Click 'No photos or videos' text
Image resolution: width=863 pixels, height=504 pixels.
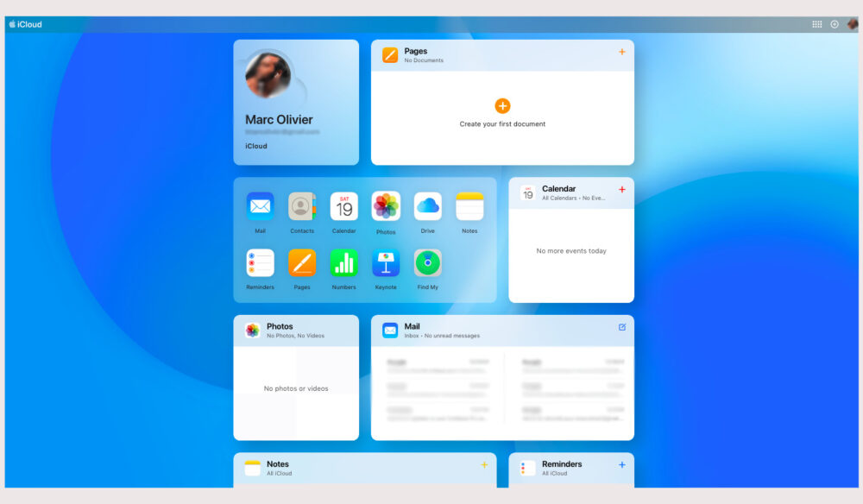click(296, 388)
